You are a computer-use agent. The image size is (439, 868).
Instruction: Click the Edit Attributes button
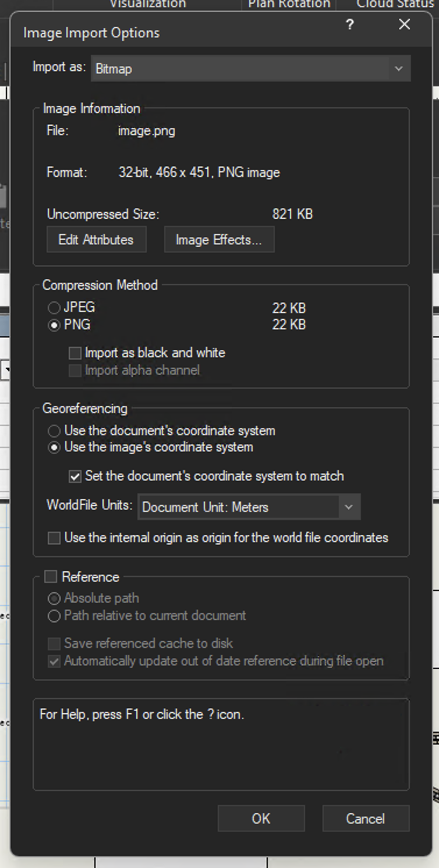[96, 240]
